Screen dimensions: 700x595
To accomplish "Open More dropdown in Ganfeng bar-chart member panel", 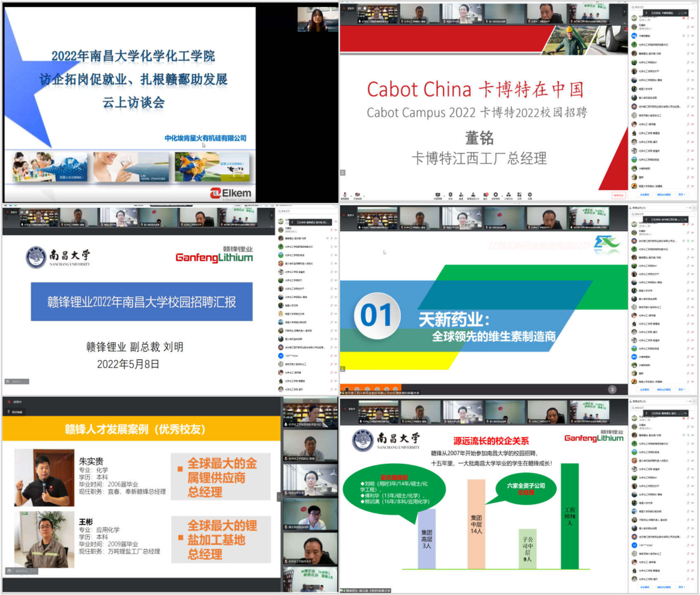I will 682,587.
